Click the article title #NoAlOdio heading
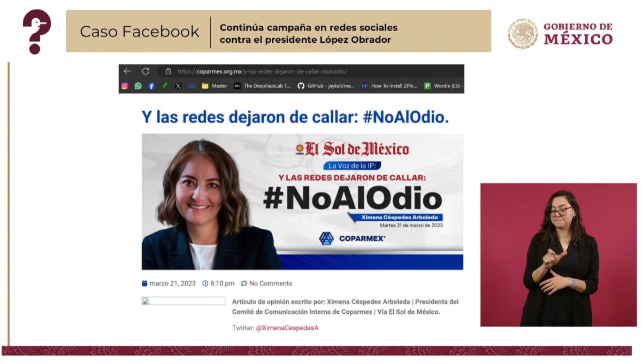The width and height of the screenshot is (642, 364). pyautogui.click(x=295, y=117)
